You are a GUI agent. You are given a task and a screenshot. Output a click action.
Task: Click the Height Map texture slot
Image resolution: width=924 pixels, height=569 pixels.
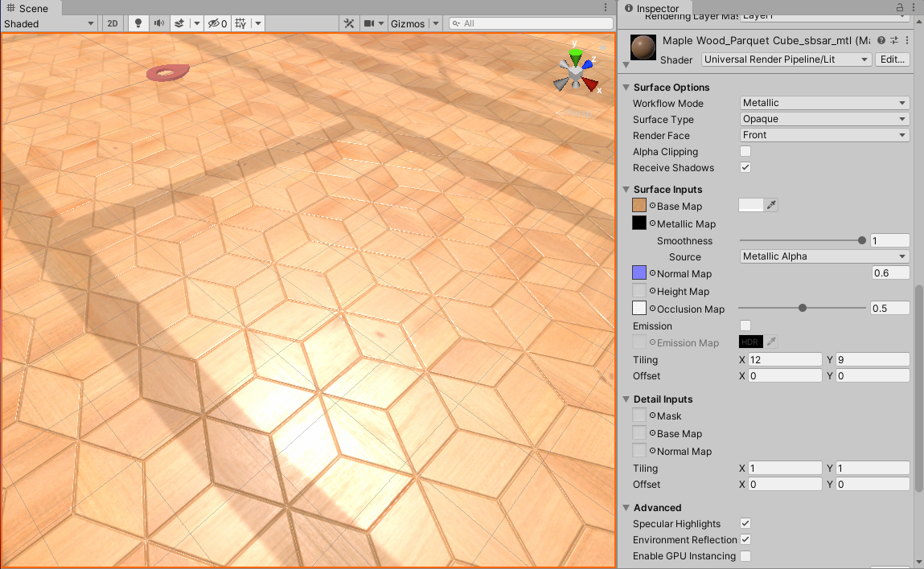(x=639, y=290)
